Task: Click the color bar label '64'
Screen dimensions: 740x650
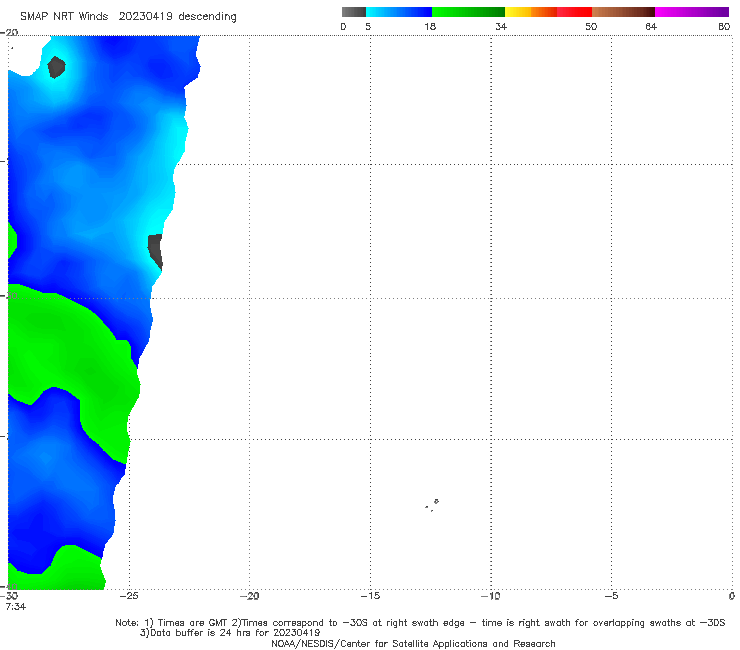Action: (651, 26)
